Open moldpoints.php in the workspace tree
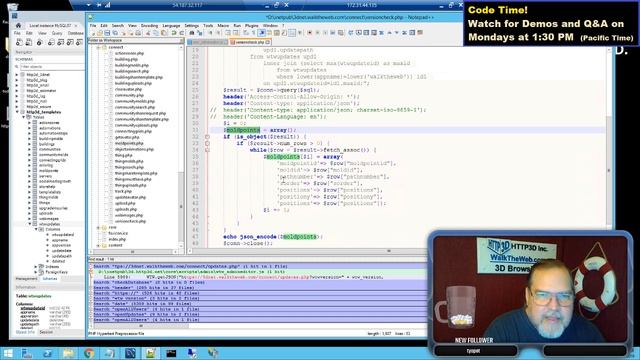Image resolution: width=640 pixels, height=360 pixels. [x=129, y=143]
